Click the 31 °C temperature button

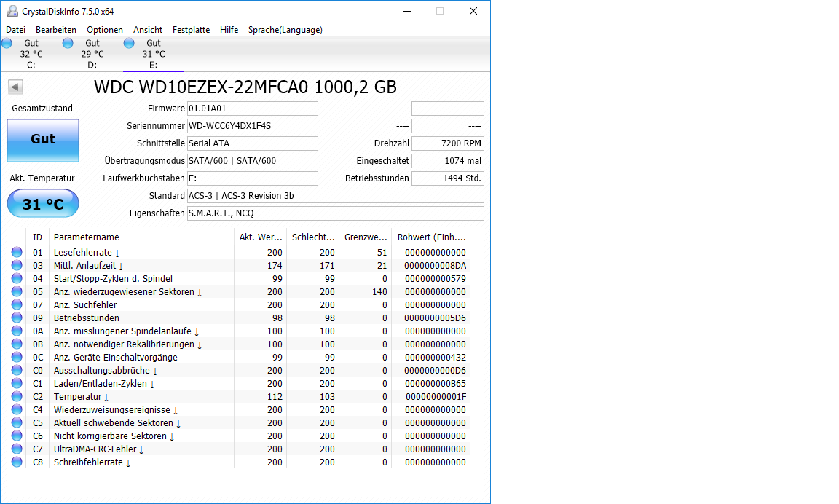43,203
